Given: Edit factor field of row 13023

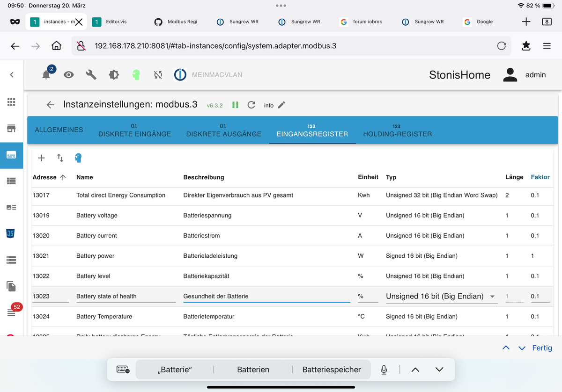Looking at the screenshot, I should point(540,296).
